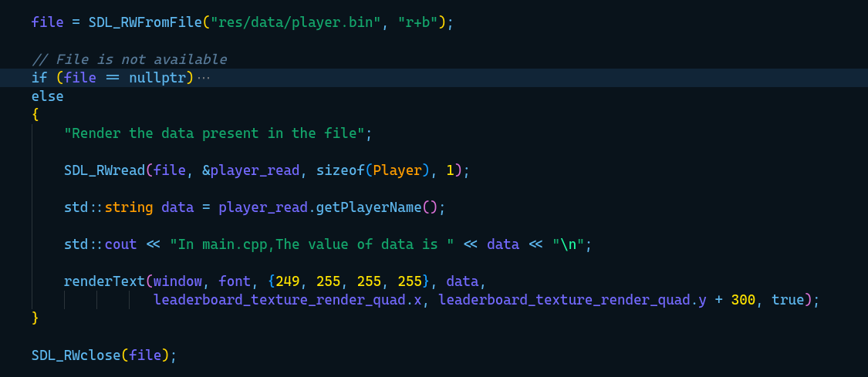Click the "res/data/player.bin" string

coord(296,22)
